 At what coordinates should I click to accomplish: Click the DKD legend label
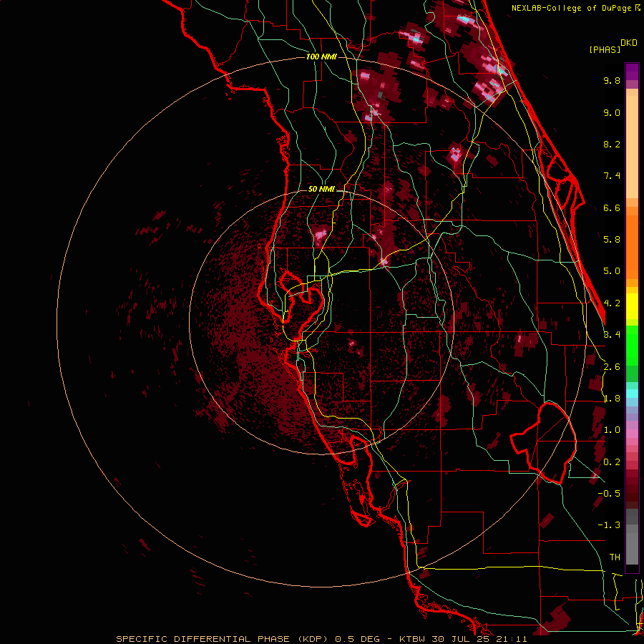629,43
